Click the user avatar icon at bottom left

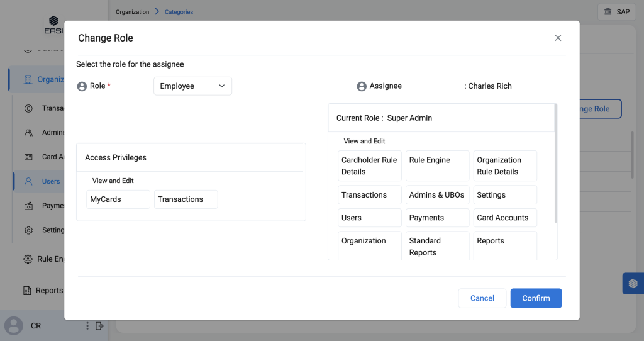tap(13, 326)
